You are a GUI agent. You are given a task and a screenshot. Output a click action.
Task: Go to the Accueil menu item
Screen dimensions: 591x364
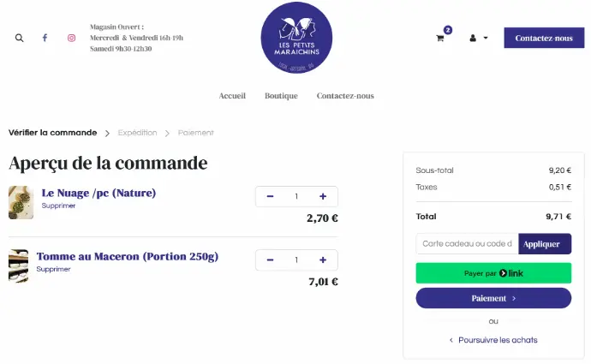coord(232,96)
